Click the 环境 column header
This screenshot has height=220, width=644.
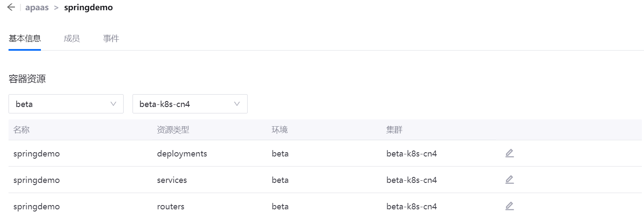(x=280, y=130)
